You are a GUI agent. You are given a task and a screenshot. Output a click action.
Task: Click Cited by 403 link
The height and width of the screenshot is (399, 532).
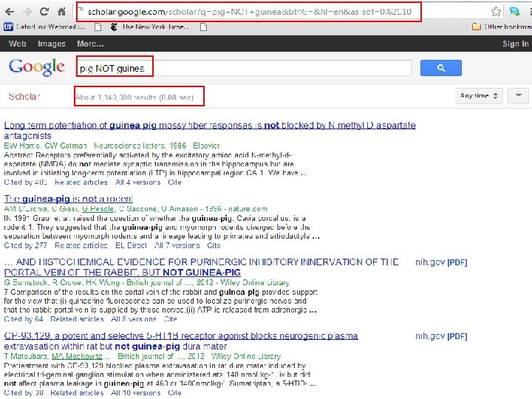[x=25, y=183]
